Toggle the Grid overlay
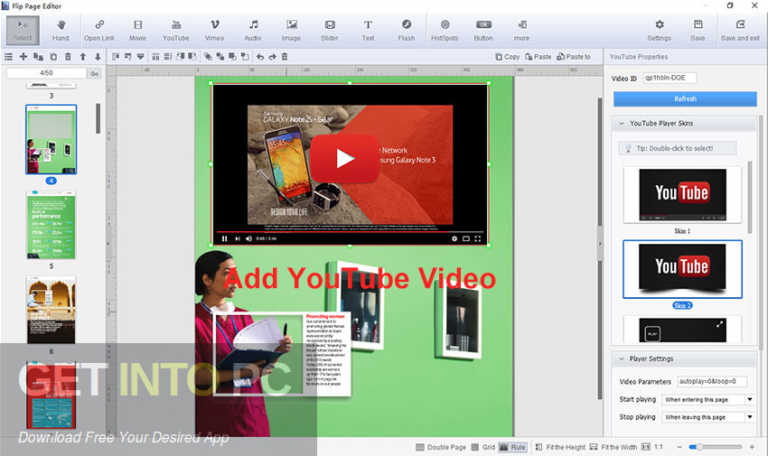This screenshot has height=456, width=768. coord(483,447)
